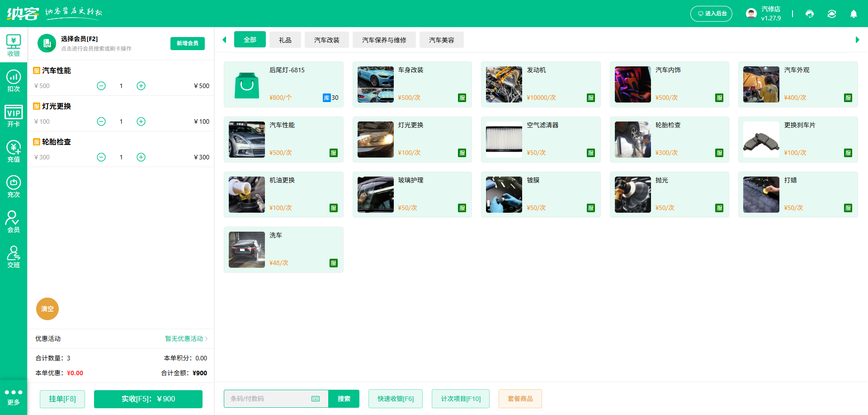Click the 条码/付款码 input field
This screenshot has width=868, height=415.
[267, 399]
